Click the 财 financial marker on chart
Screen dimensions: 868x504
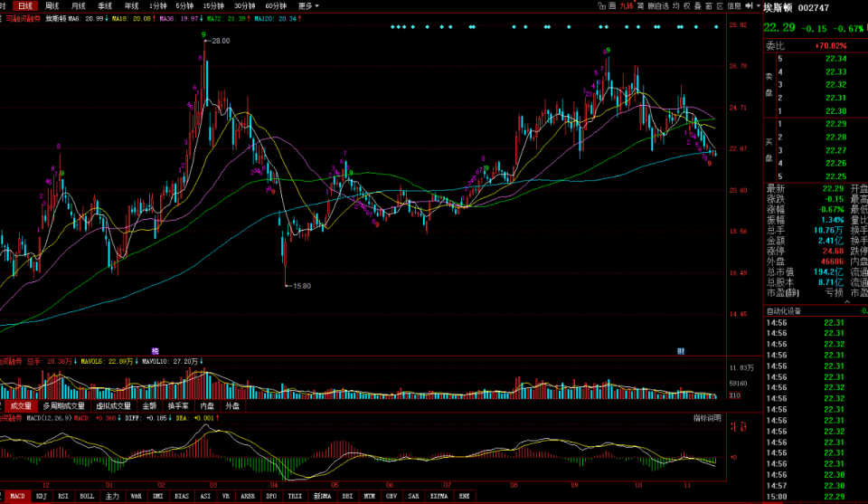[x=681, y=351]
